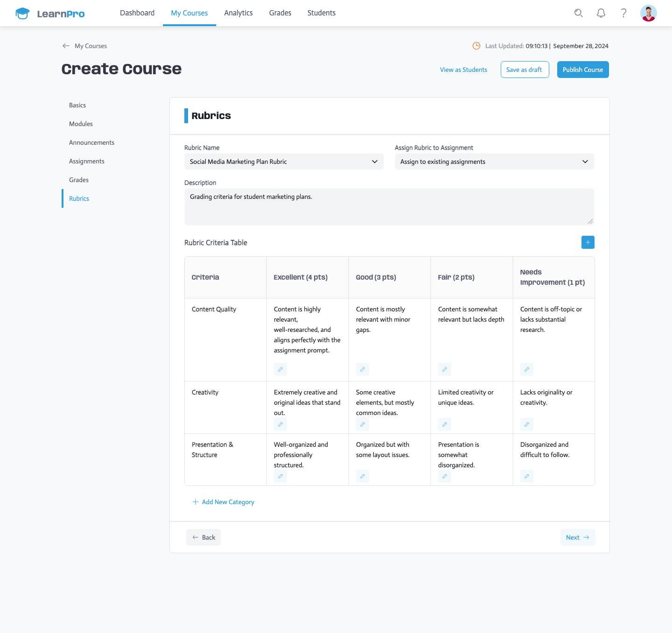Edit Creativity Fair cell pencil icon
The height and width of the screenshot is (633, 672).
[445, 424]
